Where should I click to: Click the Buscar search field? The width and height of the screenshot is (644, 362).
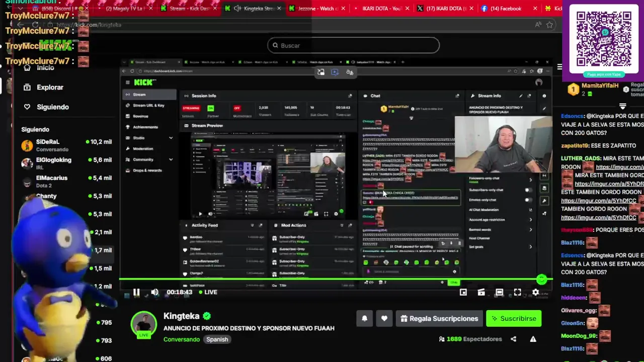pos(353,45)
